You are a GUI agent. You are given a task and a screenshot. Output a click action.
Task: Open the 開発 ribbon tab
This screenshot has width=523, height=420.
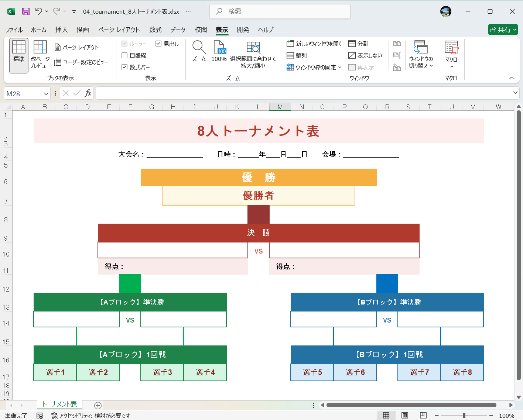243,30
